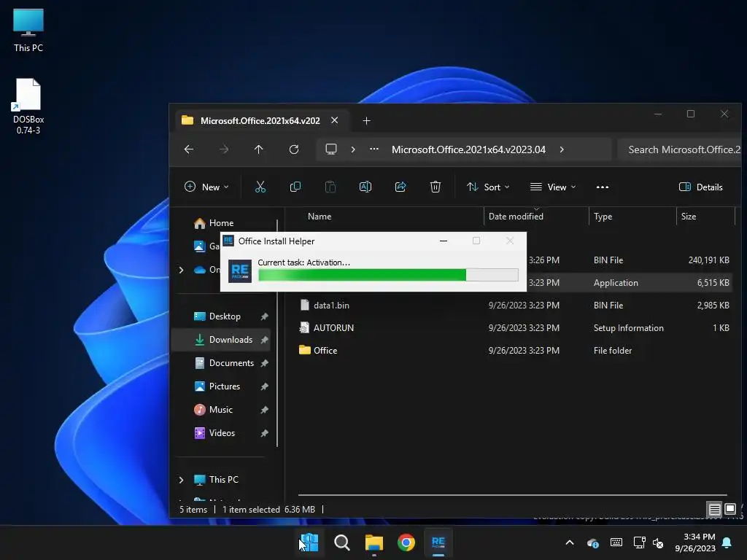Open the See more three-dots toolbar menu
Viewport: 747px width, 560px height.
(x=602, y=187)
